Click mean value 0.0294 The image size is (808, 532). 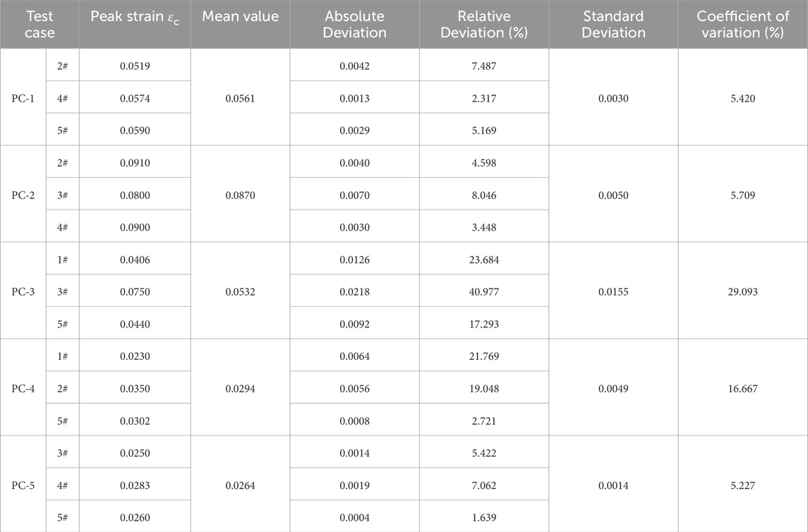240,388
